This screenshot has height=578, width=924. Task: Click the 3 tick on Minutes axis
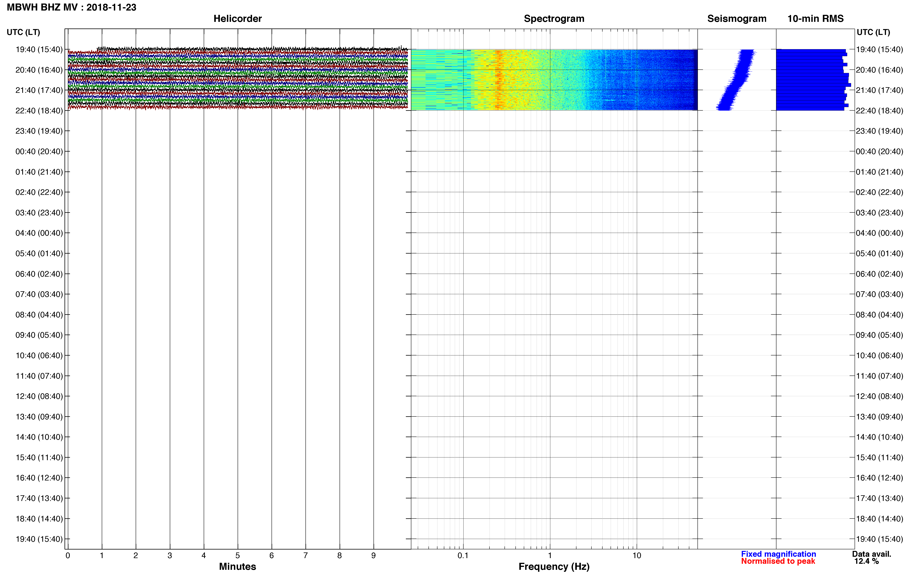click(x=170, y=556)
